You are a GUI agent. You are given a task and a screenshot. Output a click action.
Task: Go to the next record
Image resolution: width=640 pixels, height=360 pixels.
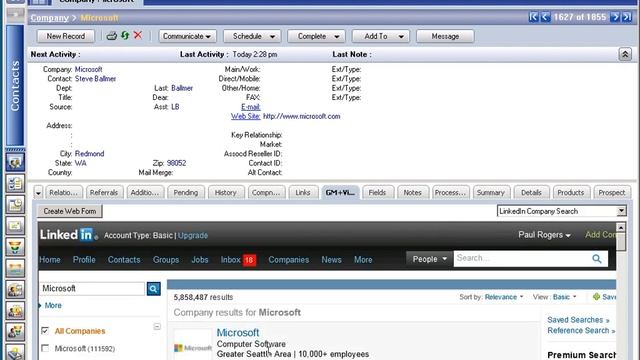click(615, 17)
